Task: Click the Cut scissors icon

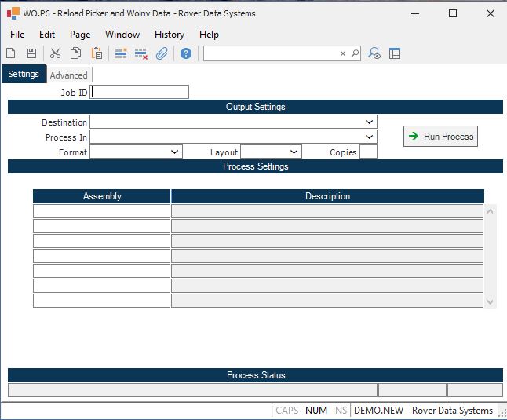Action: pyautogui.click(x=55, y=53)
